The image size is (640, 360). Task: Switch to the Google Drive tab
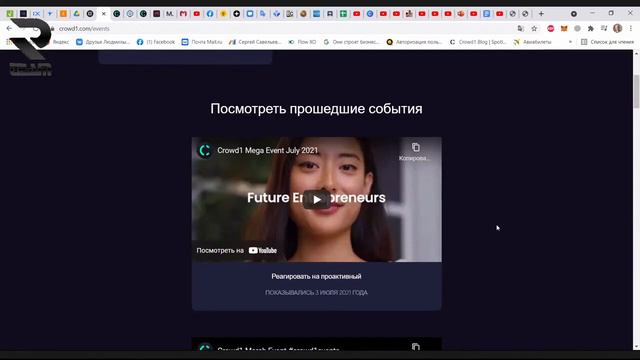click(76, 14)
